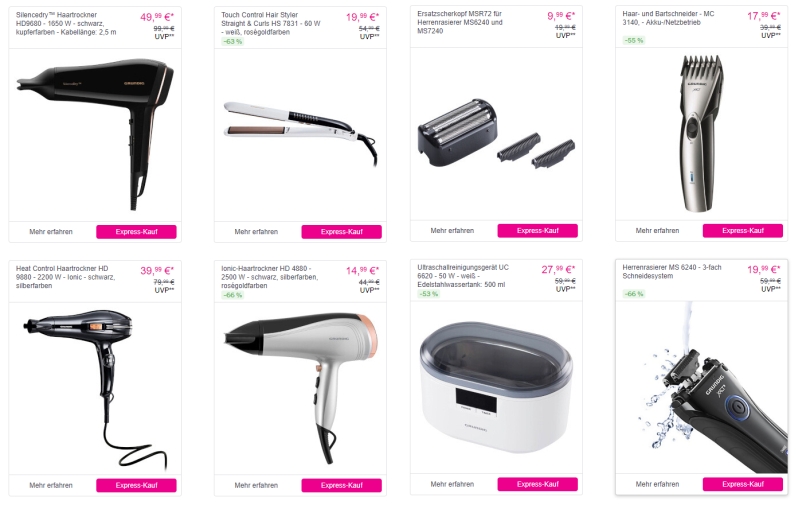Open Mehr erfahren for Touch Control Hair Styler
Screen dimensions: 800x509
click(256, 232)
